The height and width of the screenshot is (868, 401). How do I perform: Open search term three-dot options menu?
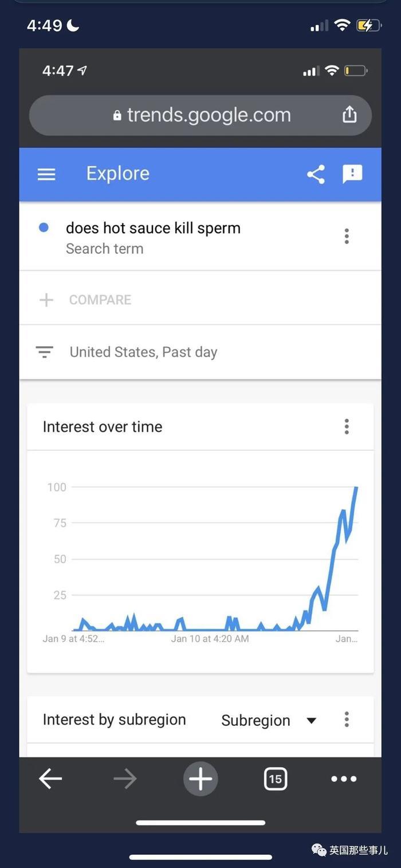tap(347, 236)
